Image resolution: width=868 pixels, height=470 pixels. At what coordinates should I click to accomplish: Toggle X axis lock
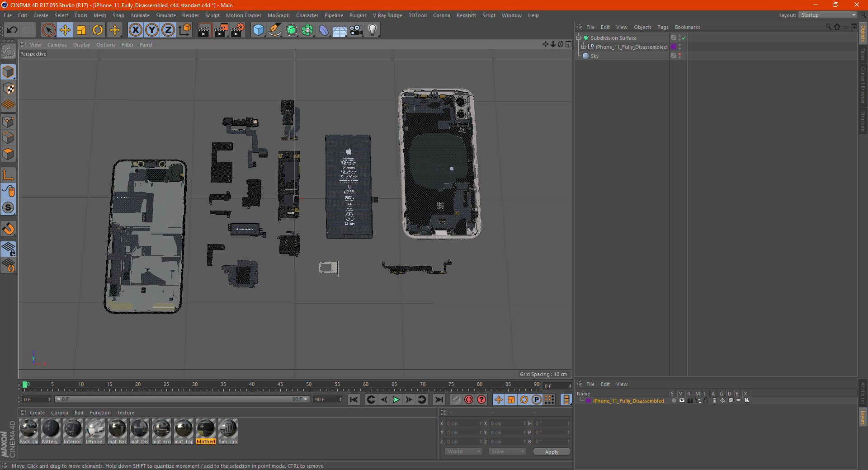(x=135, y=30)
